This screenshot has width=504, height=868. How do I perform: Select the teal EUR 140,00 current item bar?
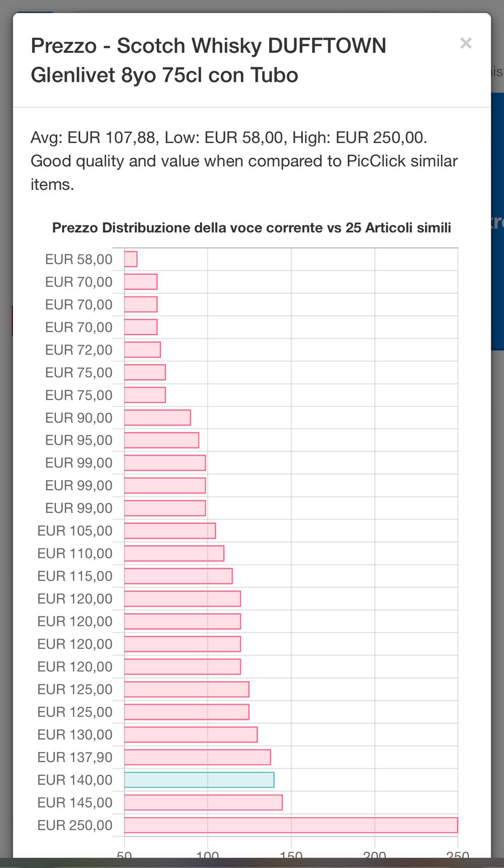pos(199,780)
